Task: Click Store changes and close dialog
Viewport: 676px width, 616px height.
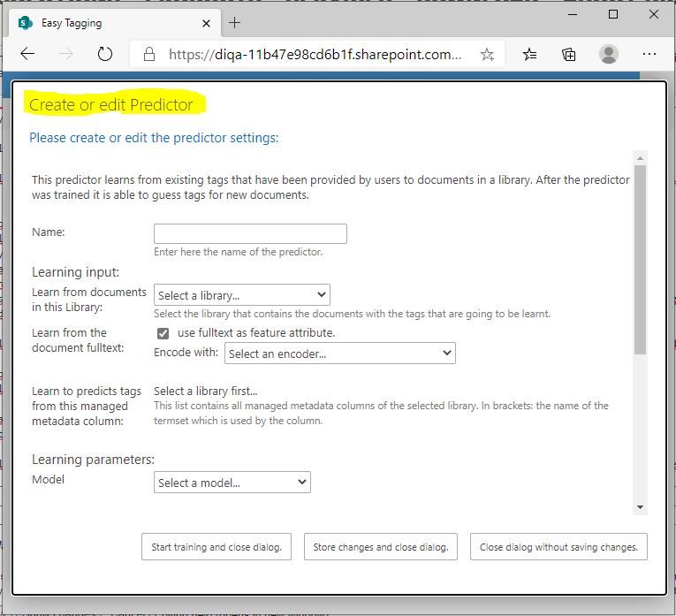Action: tap(380, 547)
